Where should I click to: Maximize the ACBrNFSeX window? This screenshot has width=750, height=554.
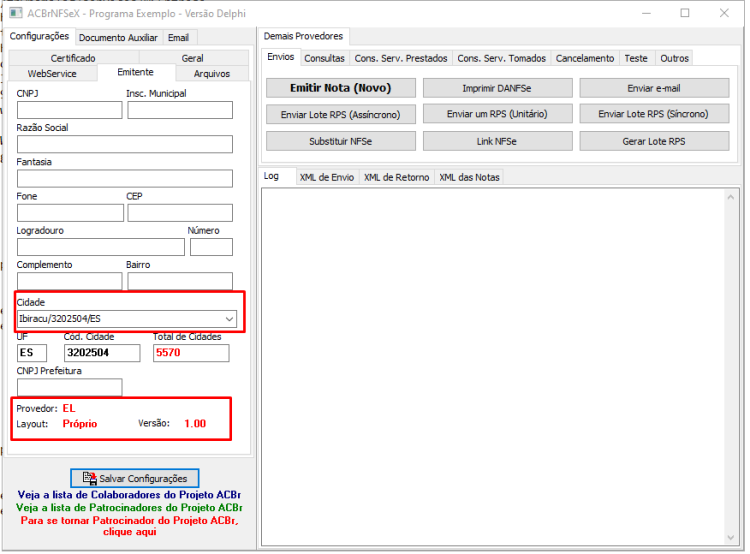pos(685,13)
